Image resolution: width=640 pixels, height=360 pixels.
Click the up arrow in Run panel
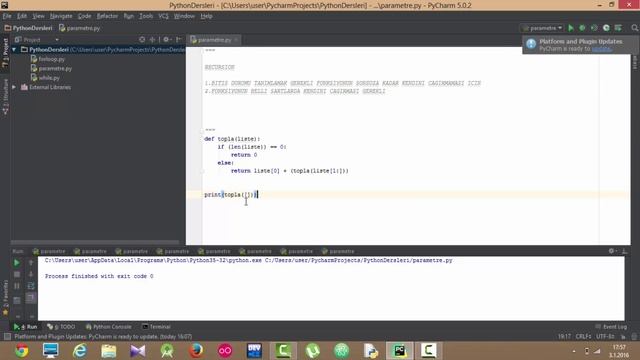coord(31,263)
